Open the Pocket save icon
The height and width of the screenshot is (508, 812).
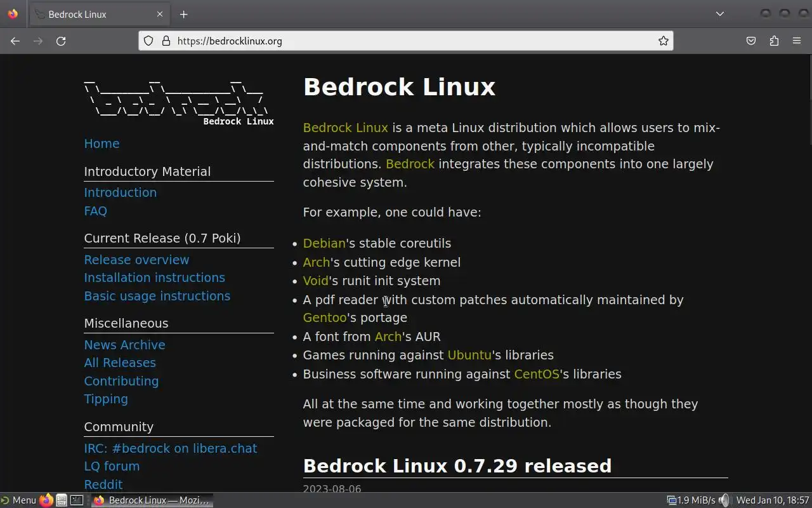[751, 41]
